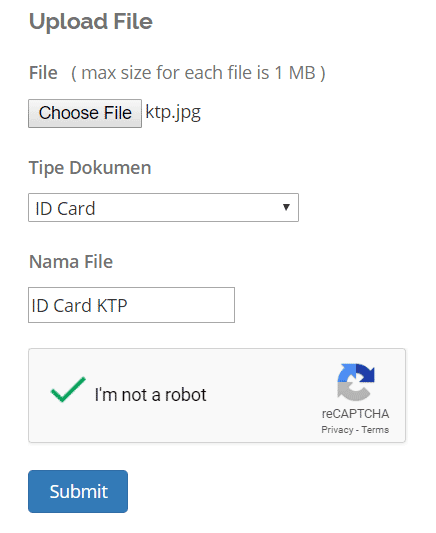The height and width of the screenshot is (533, 436).
Task: Focus the Nama File input containing ID Card KTP
Action: 132,305
